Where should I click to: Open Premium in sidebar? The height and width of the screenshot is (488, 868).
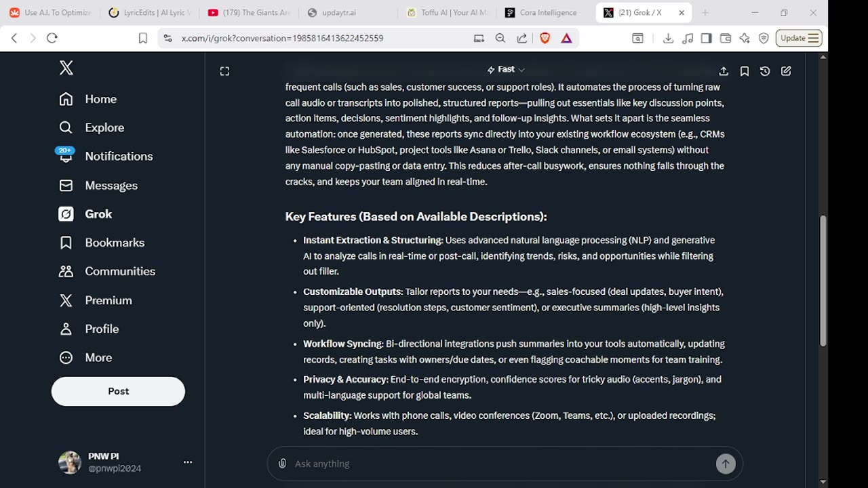click(96, 300)
